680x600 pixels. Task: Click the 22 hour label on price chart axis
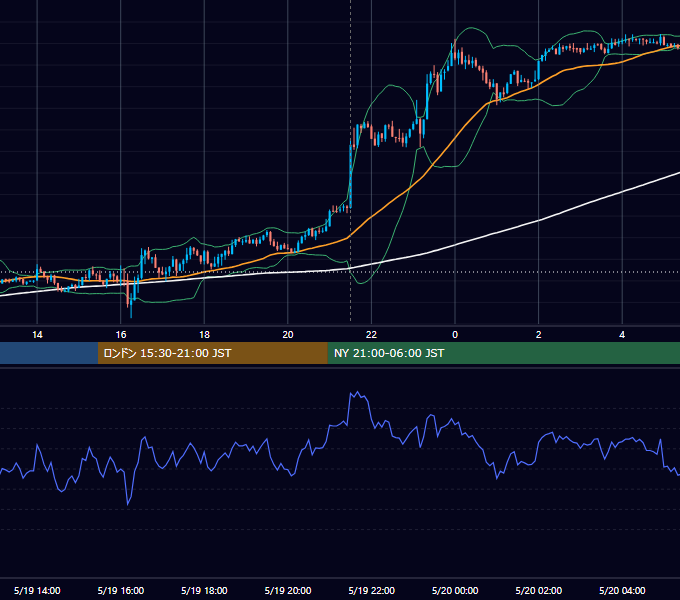(x=371, y=335)
